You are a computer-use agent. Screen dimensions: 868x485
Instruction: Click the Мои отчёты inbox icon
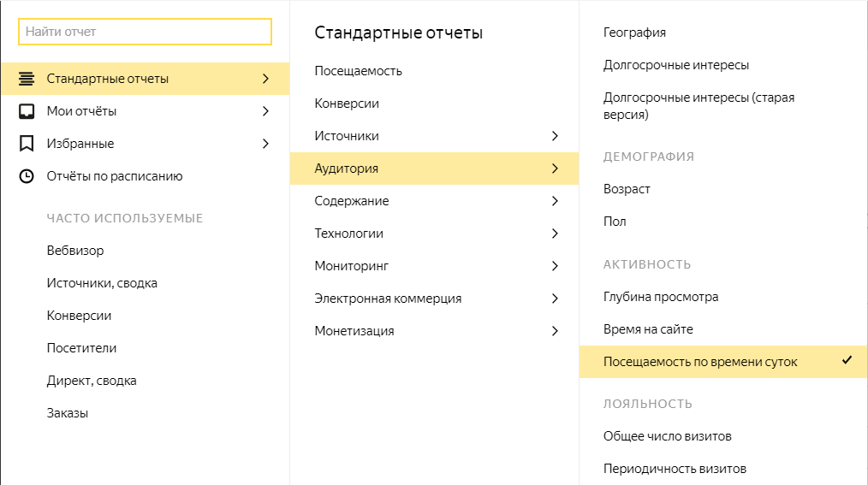(27, 111)
